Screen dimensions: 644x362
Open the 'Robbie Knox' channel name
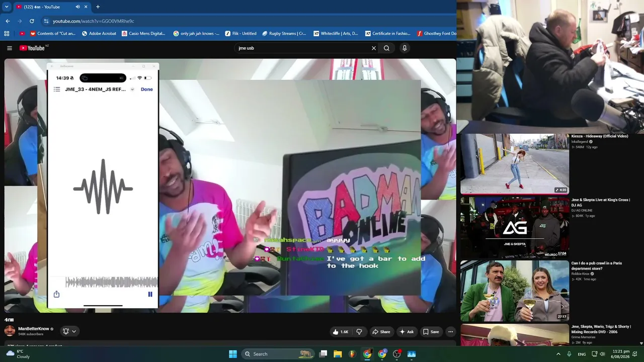pos(581,274)
